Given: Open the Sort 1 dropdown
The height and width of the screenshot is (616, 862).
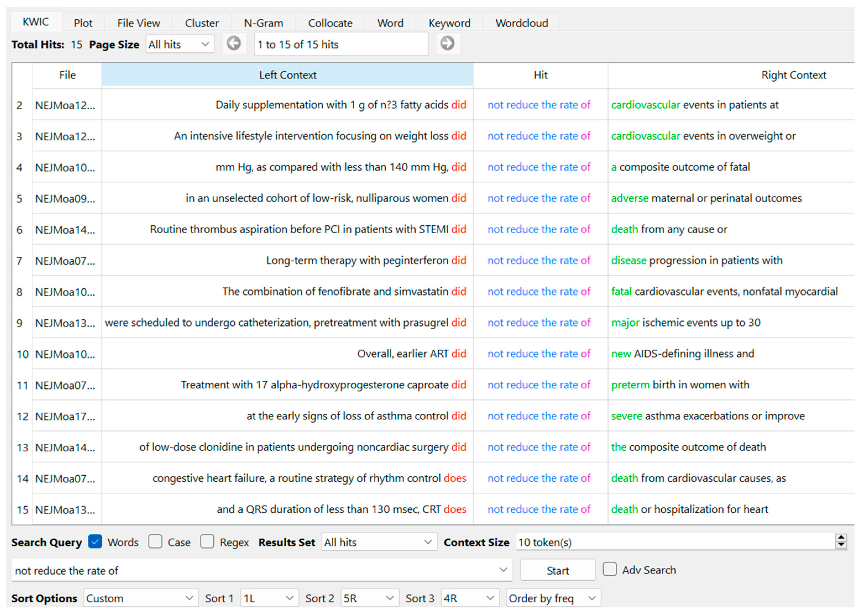Looking at the screenshot, I should (269, 598).
